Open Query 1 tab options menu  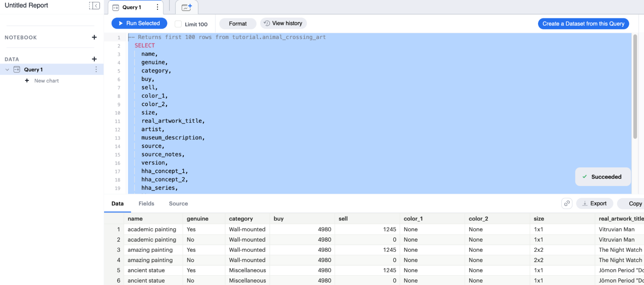(x=157, y=7)
